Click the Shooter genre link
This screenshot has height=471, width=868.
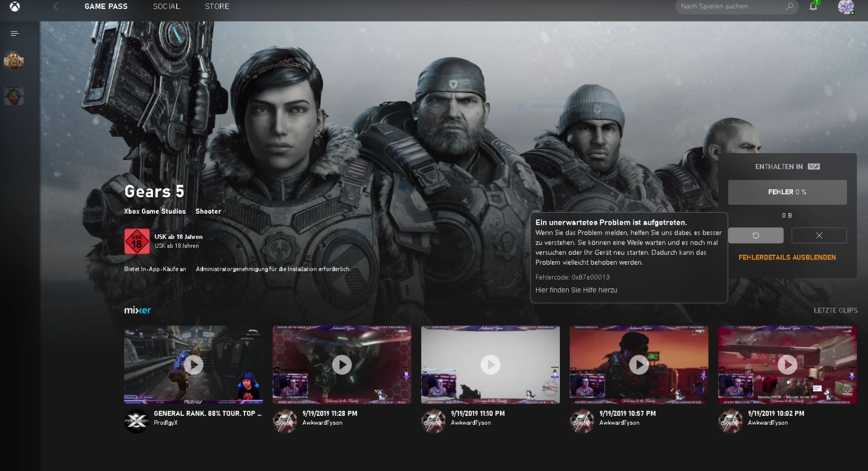coord(208,211)
